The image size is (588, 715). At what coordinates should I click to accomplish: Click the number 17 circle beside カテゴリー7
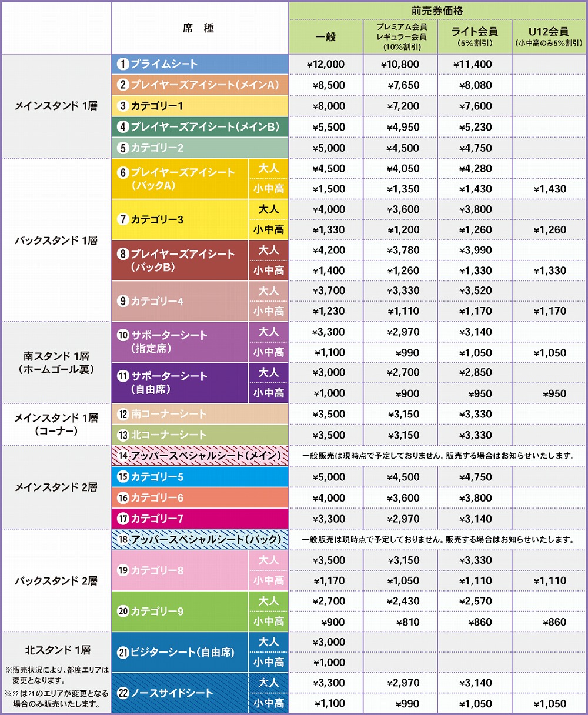point(123,519)
